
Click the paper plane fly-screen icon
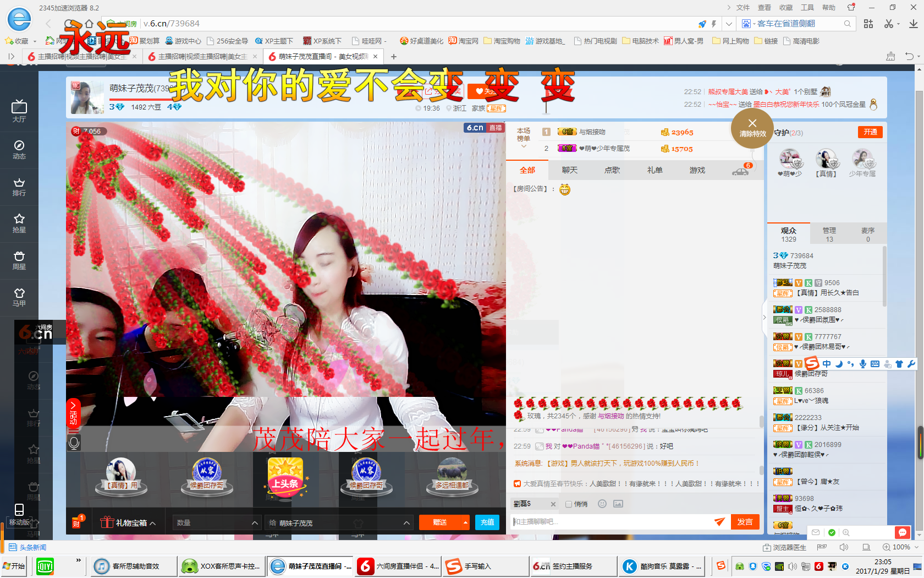(x=719, y=522)
